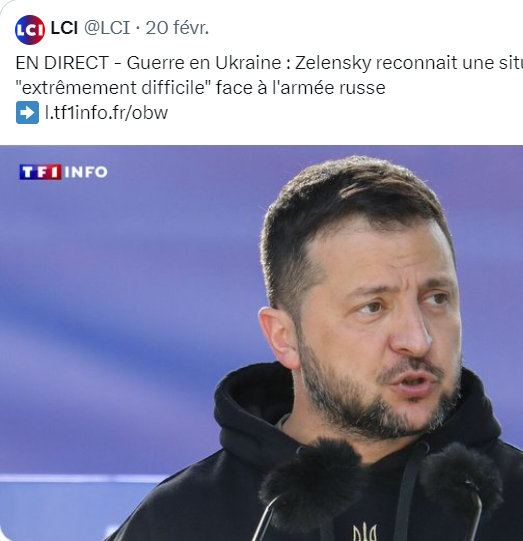Image resolution: width=523 pixels, height=541 pixels.
Task: Click the phrase face à l'armée russe
Action: tap(301, 88)
